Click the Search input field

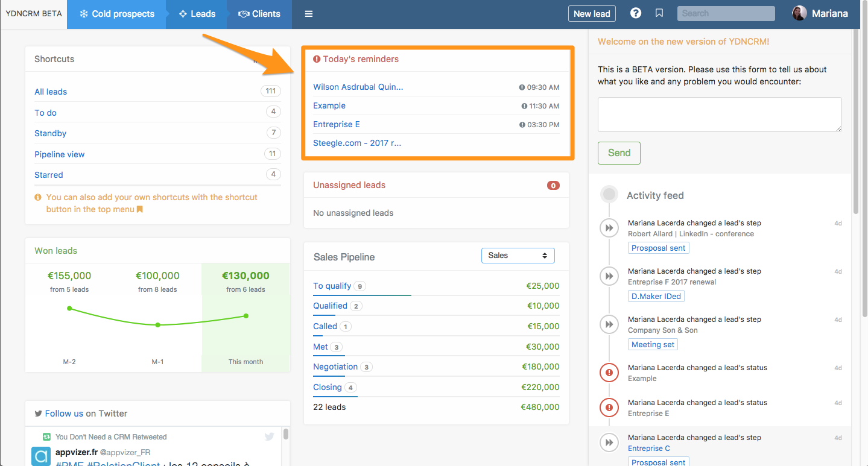pos(726,13)
